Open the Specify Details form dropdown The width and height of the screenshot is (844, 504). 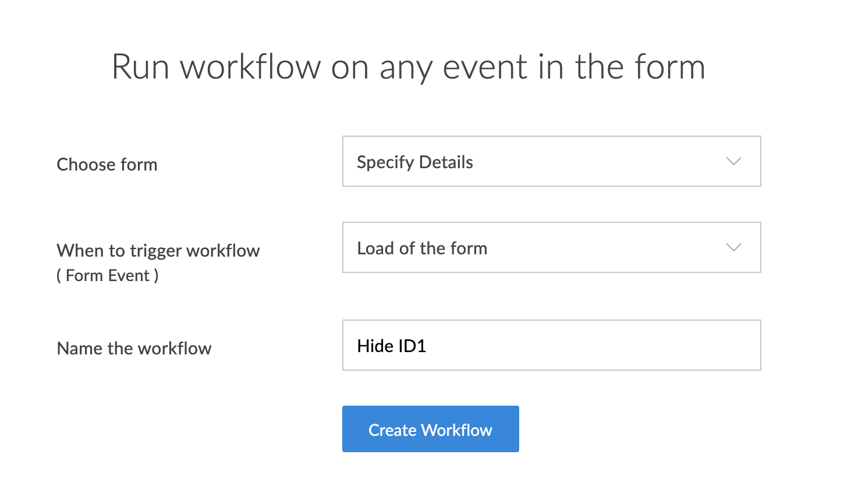tap(551, 161)
